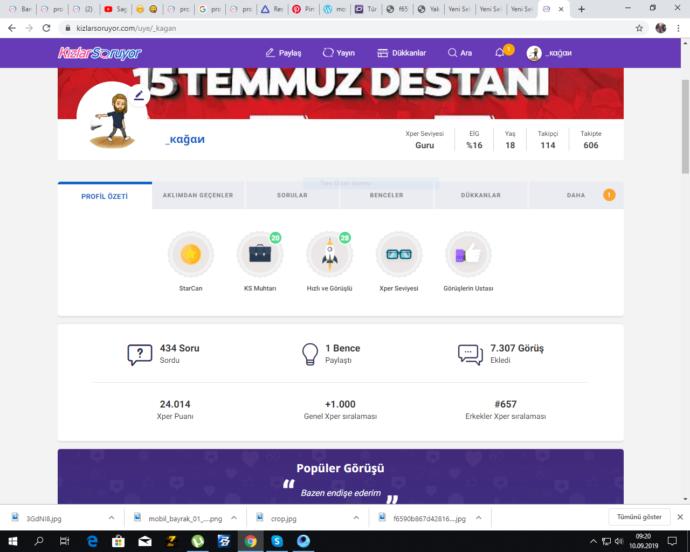Viewport: 690px width, 552px height.
Task: Switch to the Aklımdan Geçenler tab
Action: pos(198,195)
